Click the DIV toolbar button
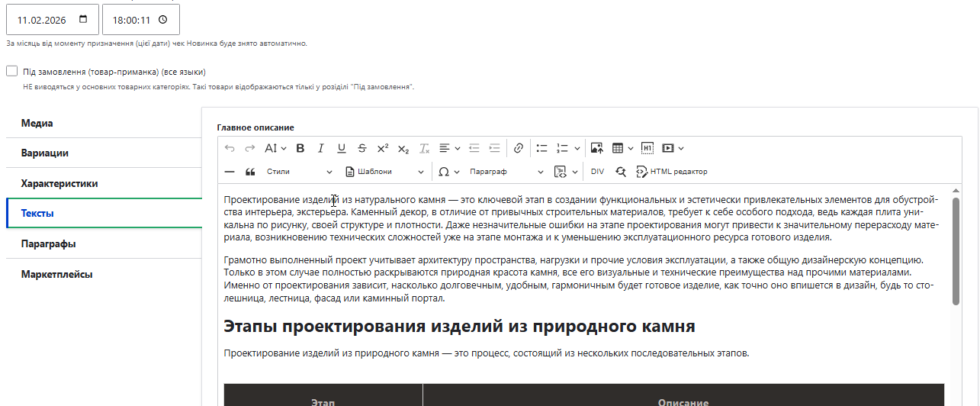 point(597,172)
